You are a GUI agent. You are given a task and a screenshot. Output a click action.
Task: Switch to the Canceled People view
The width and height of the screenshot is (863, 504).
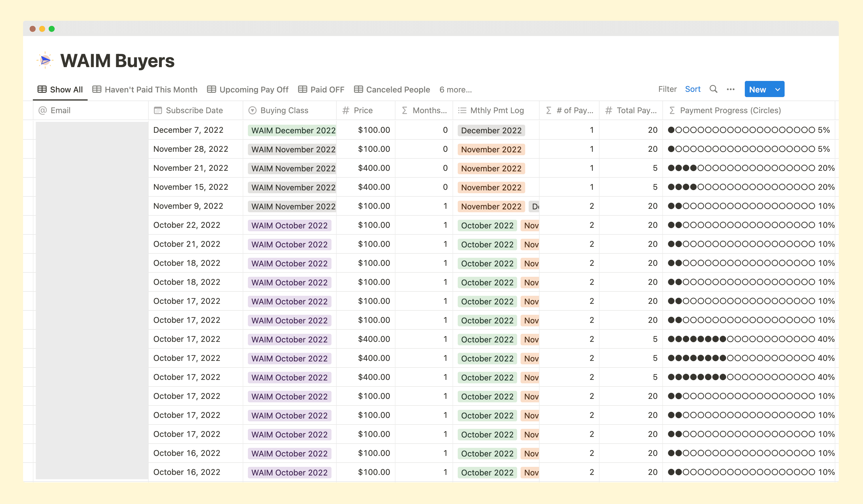coord(398,89)
